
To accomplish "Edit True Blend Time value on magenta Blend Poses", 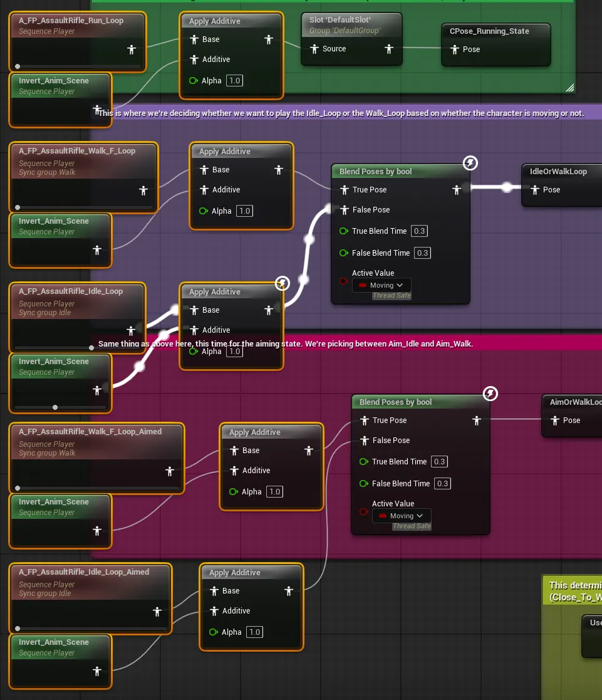I will tap(439, 462).
